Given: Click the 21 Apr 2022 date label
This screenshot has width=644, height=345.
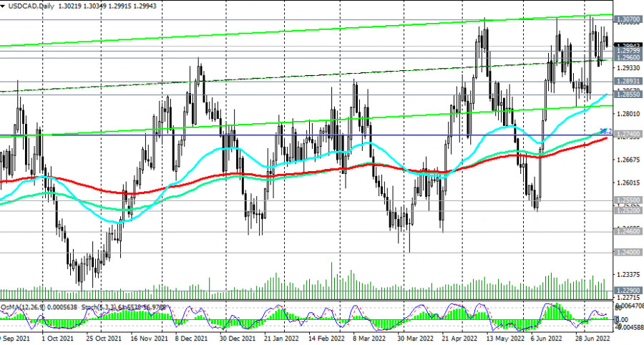Looking at the screenshot, I should pos(459,339).
